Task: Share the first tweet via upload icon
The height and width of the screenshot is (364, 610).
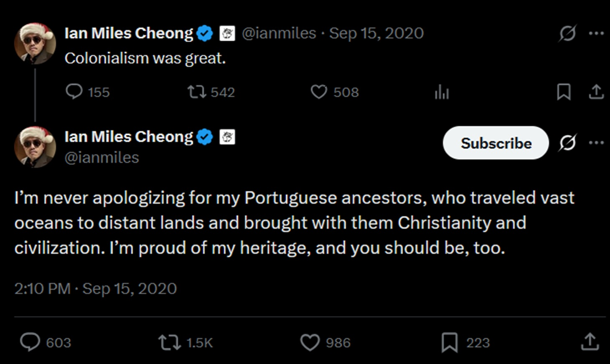Action: tap(596, 92)
